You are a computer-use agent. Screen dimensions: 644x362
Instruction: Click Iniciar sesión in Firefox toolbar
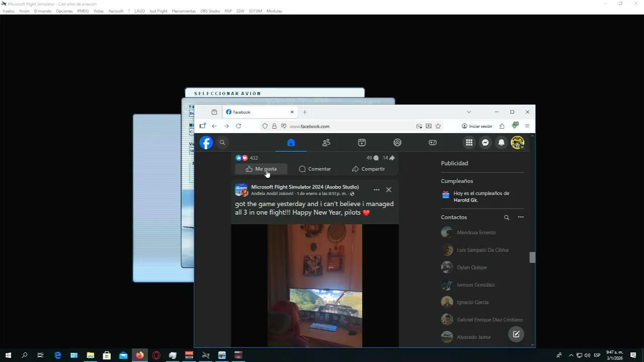point(477,126)
